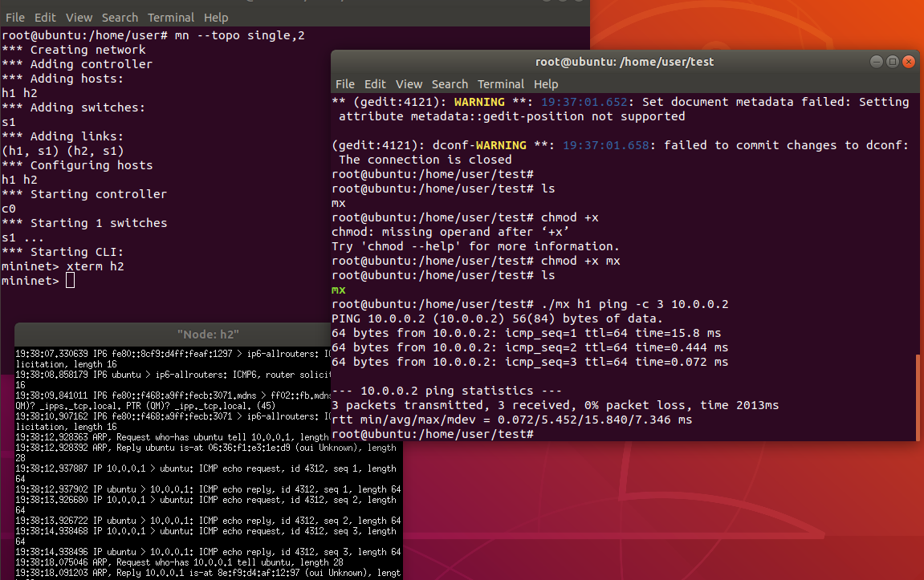
Task: Click 'ARP, Reply 10.0.0.1 is-at 8e:f9:d4:af:12:97' line
Action: (208, 573)
